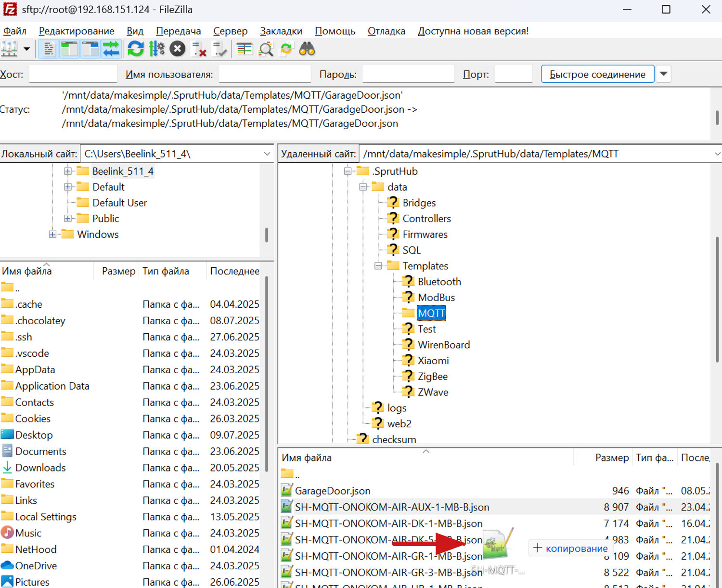722x588 pixels.
Task: Focus the Порт input field
Action: point(513,74)
